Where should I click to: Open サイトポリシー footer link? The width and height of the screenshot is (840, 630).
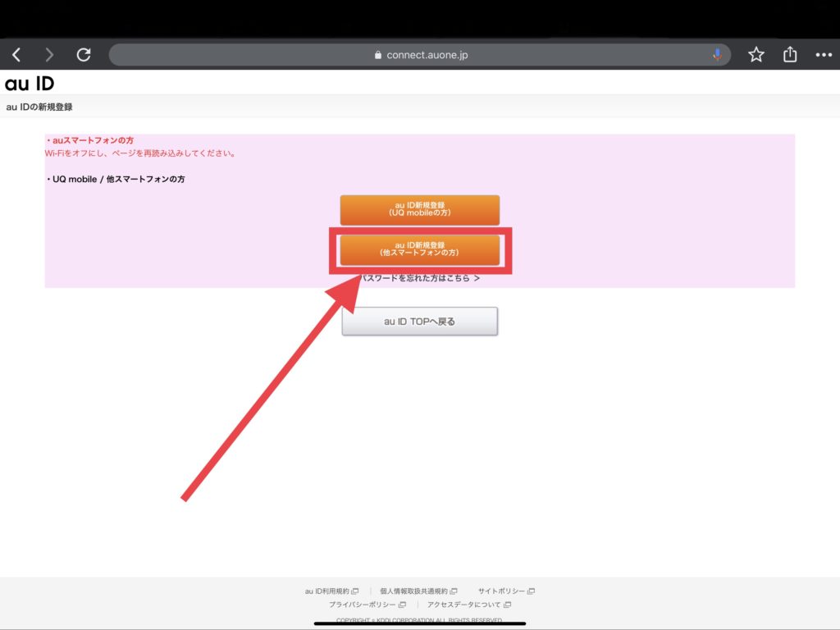tap(506, 591)
